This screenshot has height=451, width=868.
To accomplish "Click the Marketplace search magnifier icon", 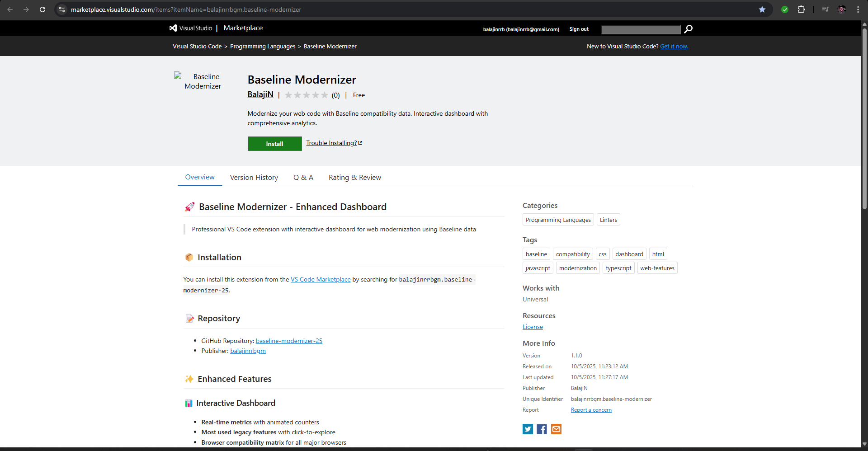I will [688, 29].
